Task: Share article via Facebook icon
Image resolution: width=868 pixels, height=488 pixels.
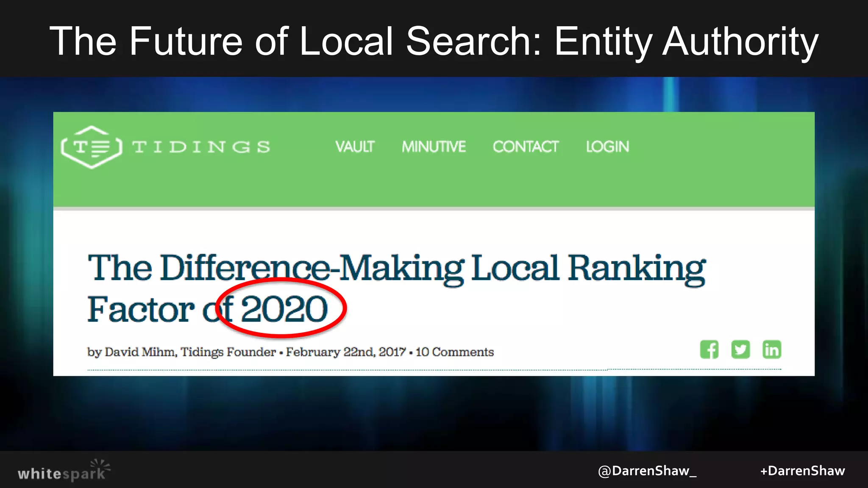Action: tap(709, 349)
